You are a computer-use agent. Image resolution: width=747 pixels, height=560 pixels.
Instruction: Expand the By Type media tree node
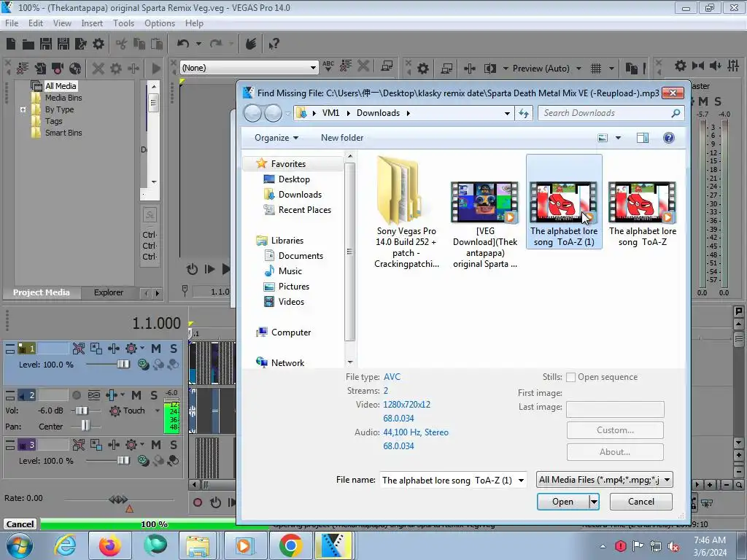(x=23, y=109)
